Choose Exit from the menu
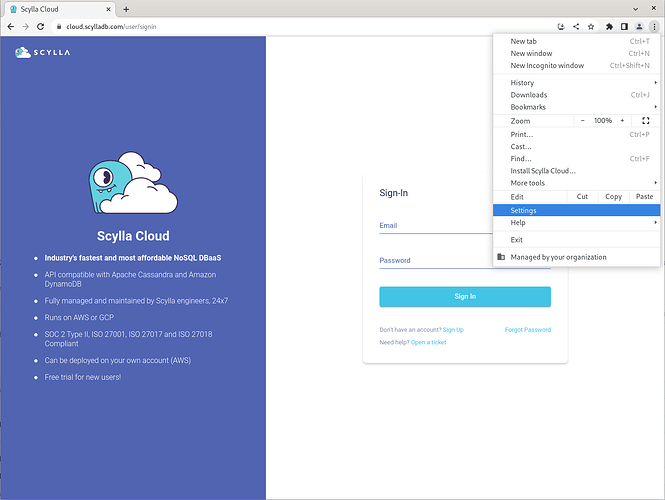Viewport: 665px width, 500px height. [576, 240]
